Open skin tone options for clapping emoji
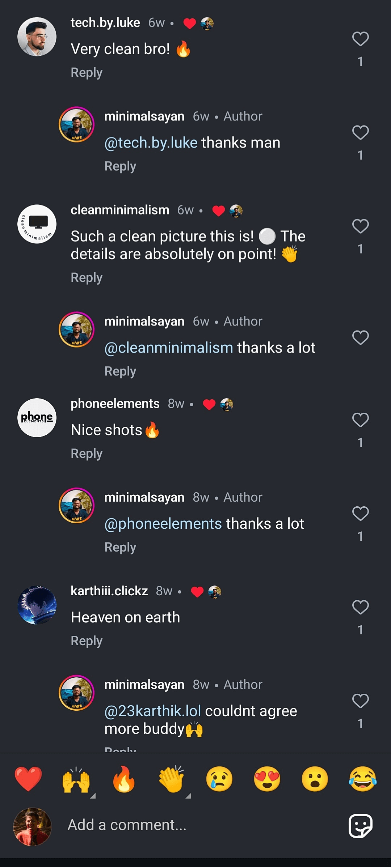The height and width of the screenshot is (868, 391). pyautogui.click(x=188, y=796)
